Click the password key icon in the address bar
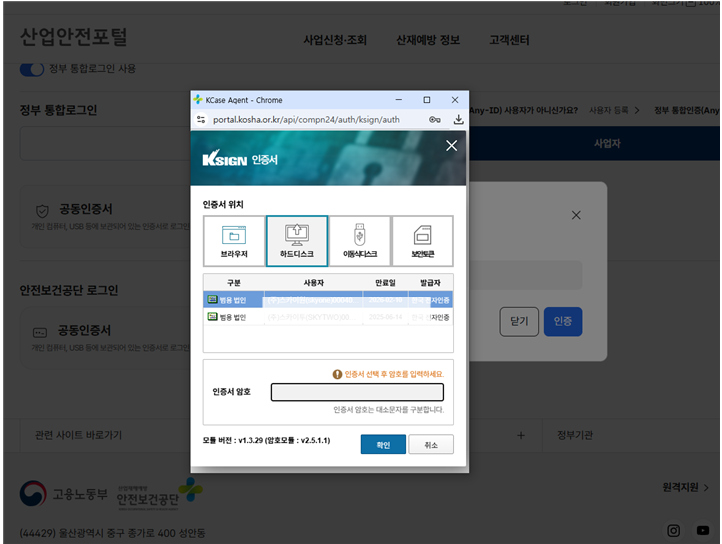 [434, 120]
